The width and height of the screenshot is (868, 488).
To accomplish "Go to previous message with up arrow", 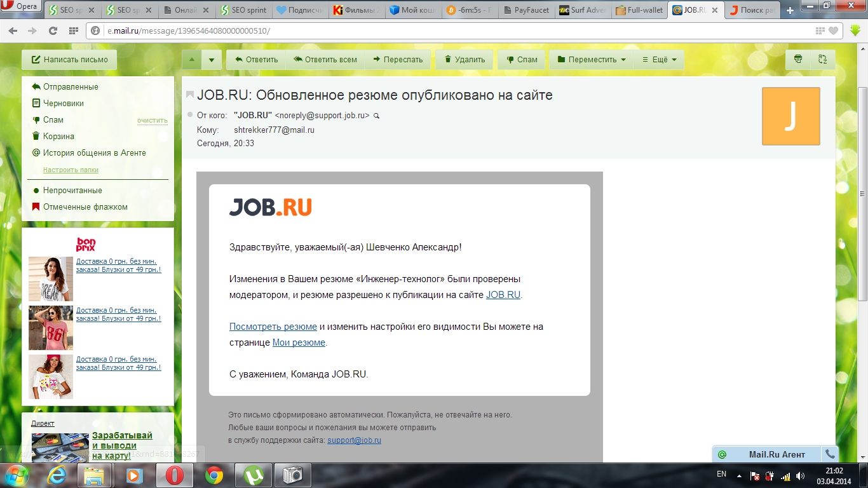I will [192, 60].
